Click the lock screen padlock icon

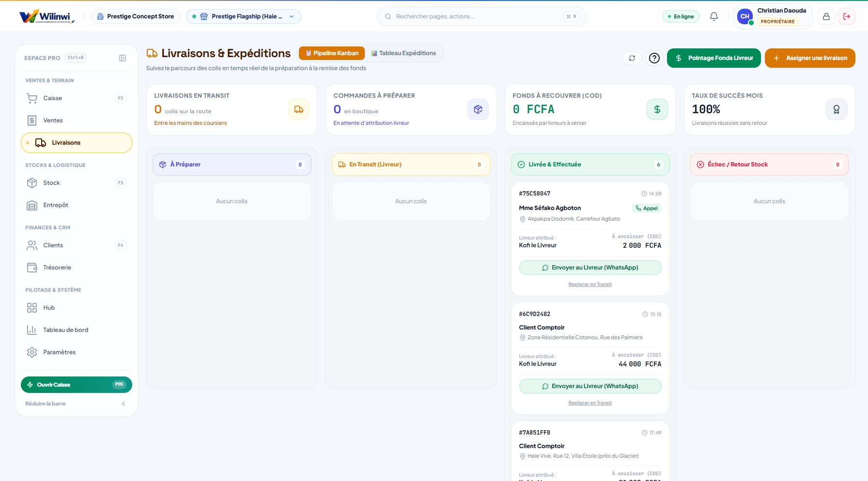click(826, 16)
